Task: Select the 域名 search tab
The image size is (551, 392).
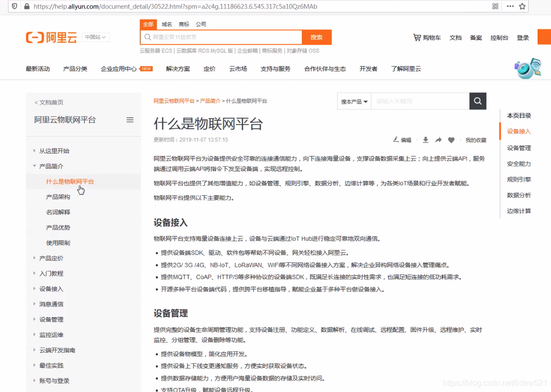Action: point(167,24)
